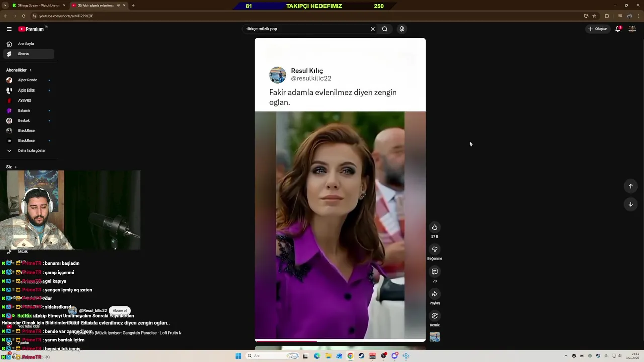644x362 pixels.
Task: Open the Beskok channel
Action: [x=28, y=121]
